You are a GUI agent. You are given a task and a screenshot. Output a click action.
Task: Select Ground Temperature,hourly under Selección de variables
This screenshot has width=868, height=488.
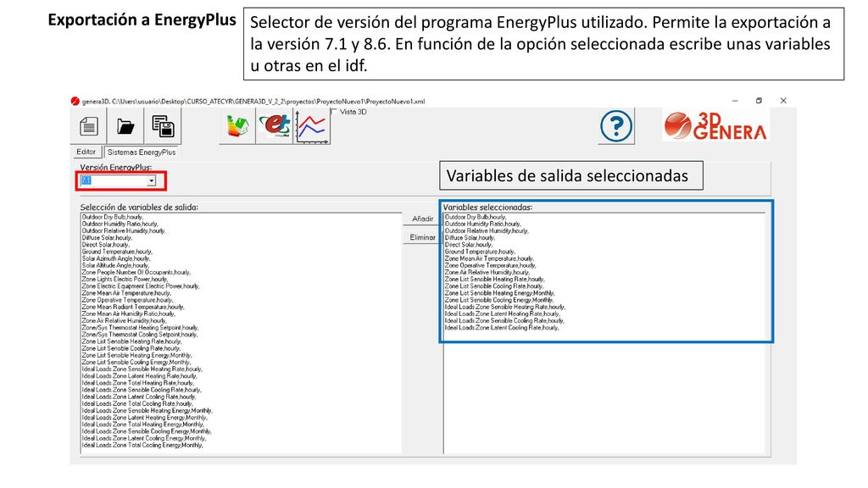point(117,252)
